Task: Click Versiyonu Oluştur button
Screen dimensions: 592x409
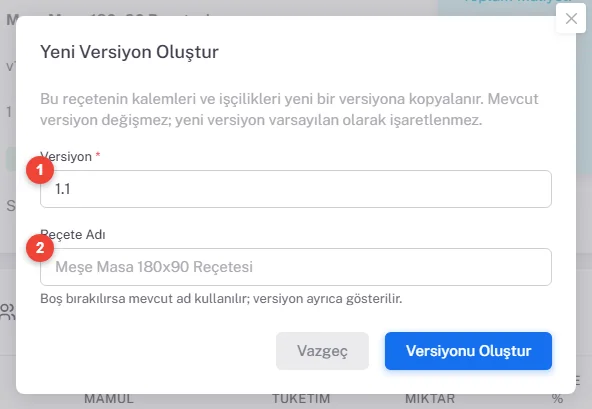Action: (468, 351)
